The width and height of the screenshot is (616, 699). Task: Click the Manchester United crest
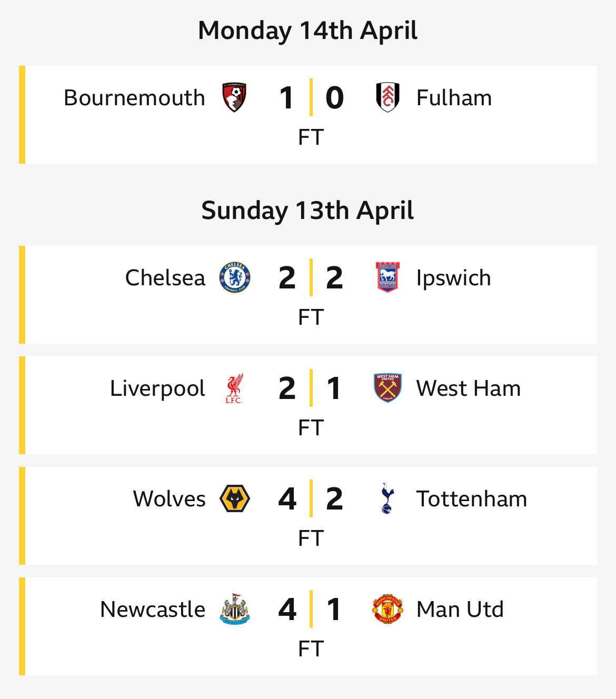click(x=388, y=609)
